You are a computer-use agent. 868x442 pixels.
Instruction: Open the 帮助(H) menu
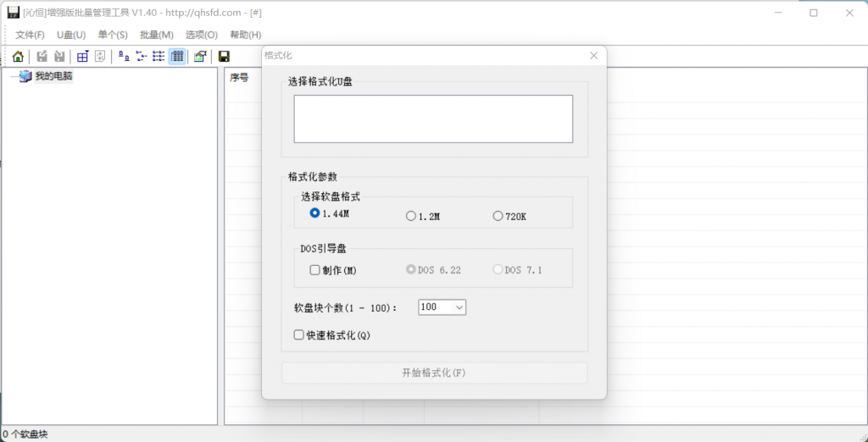(x=246, y=35)
